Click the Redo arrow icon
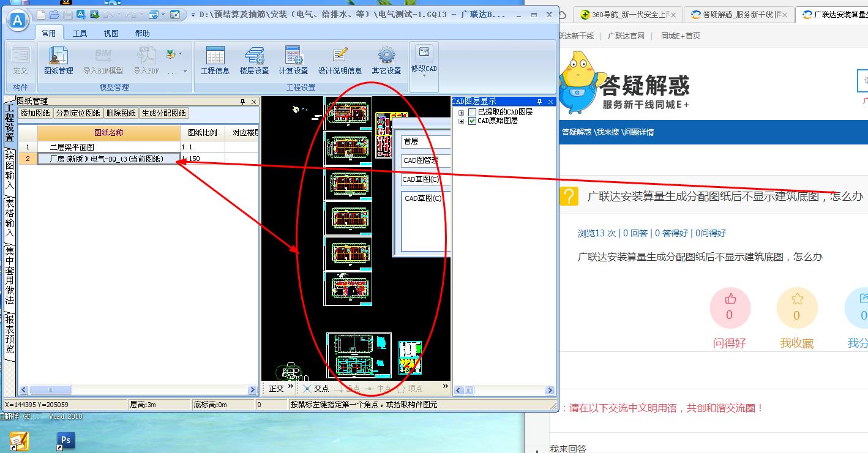 [131, 15]
